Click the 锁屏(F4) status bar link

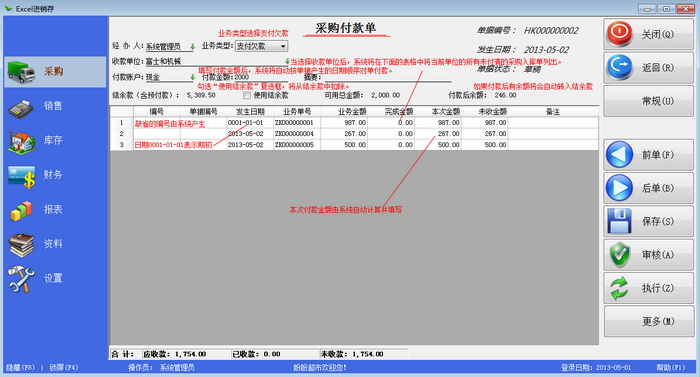[63, 368]
